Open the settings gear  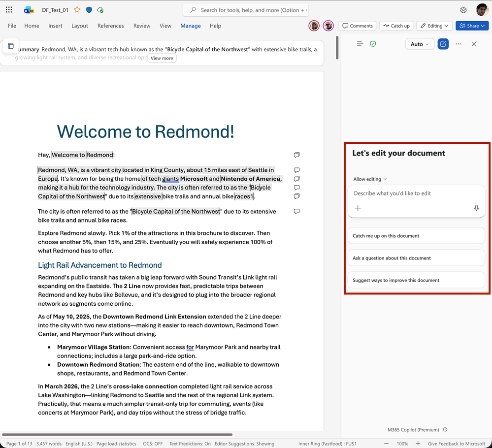pyautogui.click(x=463, y=10)
